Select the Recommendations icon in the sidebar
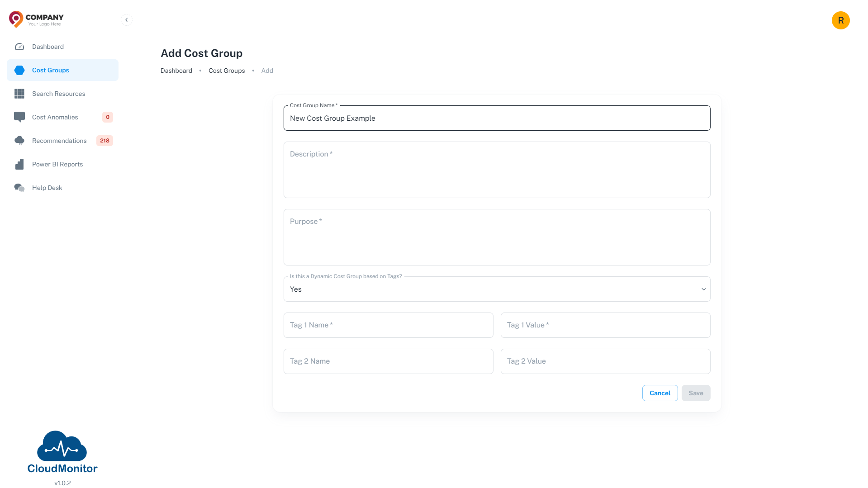Viewport: 868px width, 488px height. pyautogui.click(x=19, y=140)
